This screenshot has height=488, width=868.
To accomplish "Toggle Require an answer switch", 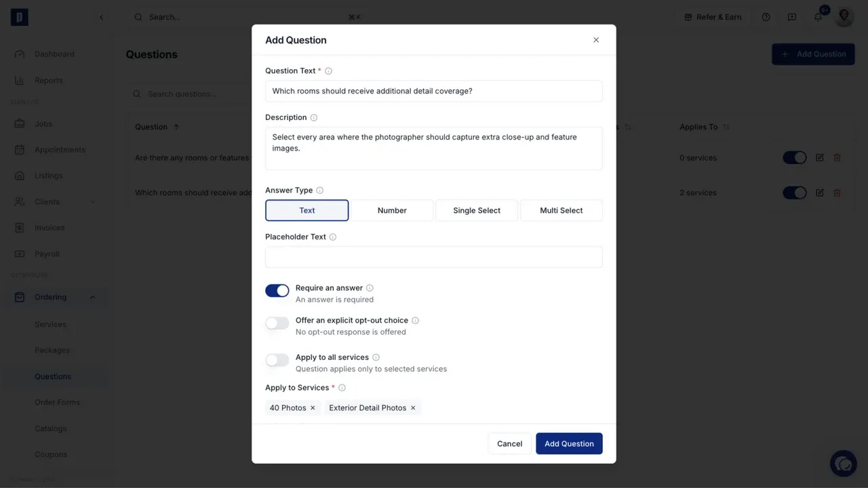I will [x=277, y=291].
